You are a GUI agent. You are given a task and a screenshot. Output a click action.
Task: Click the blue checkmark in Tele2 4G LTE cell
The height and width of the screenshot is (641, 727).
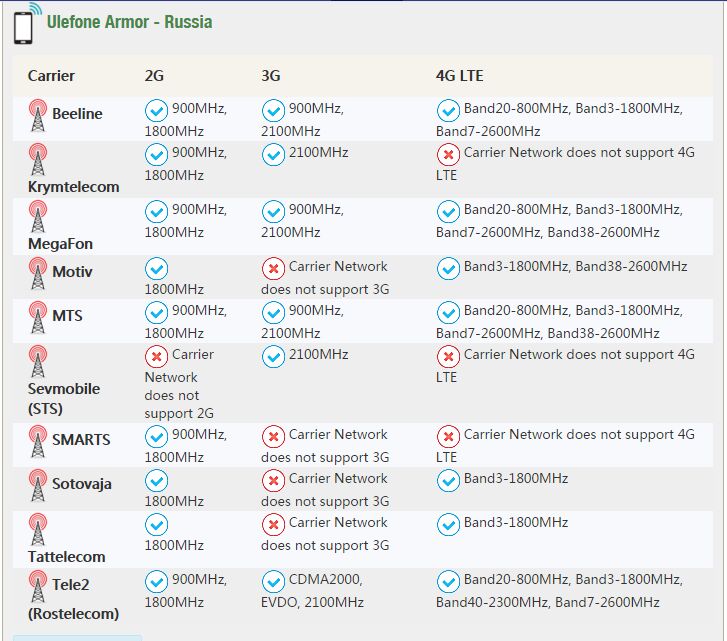[x=448, y=582]
